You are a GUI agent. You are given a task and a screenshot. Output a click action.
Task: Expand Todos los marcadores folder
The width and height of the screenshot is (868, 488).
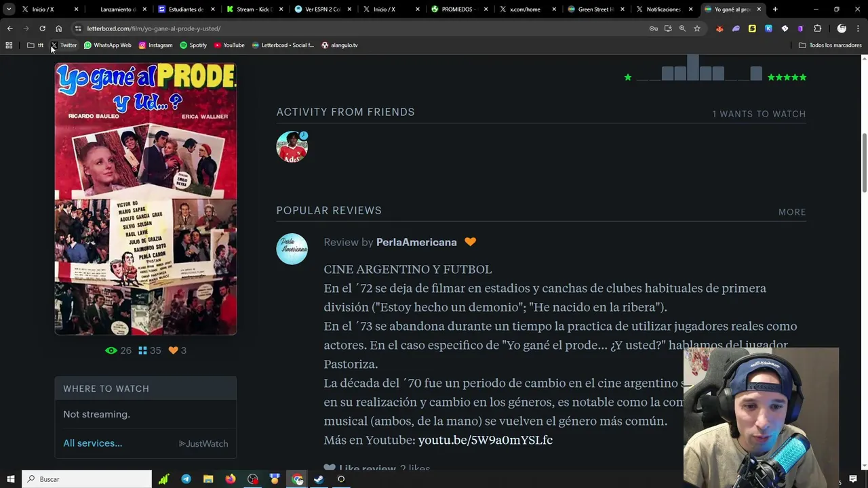click(830, 45)
